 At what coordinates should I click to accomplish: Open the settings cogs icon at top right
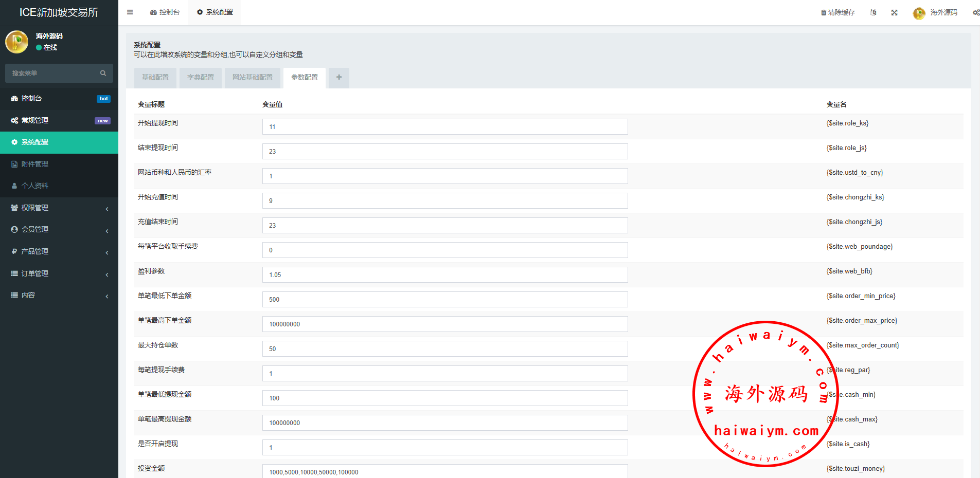point(975,13)
